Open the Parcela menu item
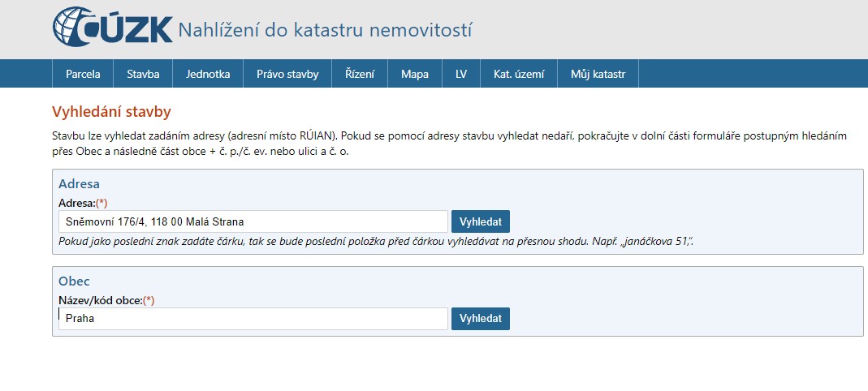868x391 pixels. 83,74
